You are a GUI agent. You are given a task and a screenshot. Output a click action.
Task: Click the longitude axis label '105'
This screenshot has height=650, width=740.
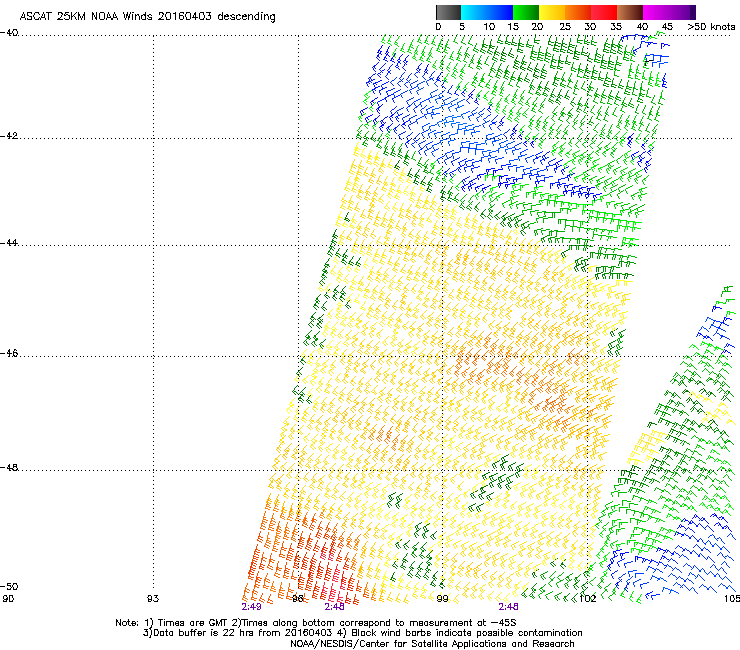point(732,599)
